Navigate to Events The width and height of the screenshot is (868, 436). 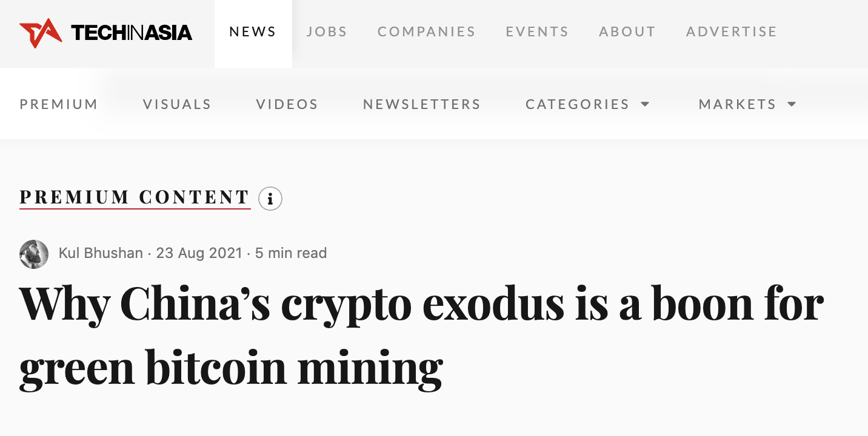(x=537, y=32)
